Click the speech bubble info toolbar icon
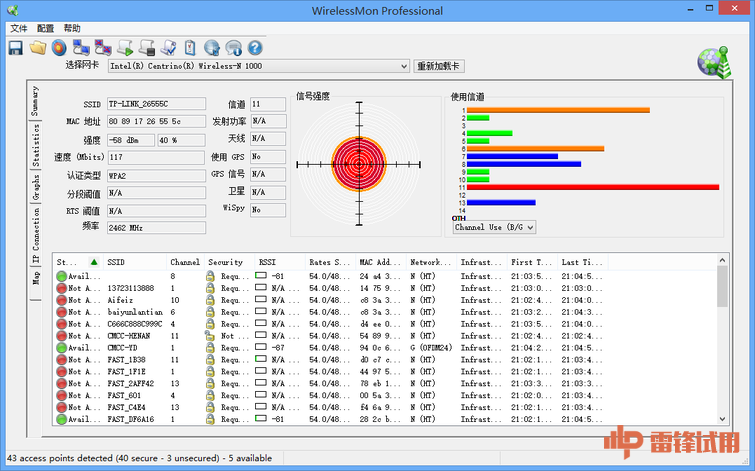755x471 pixels. [x=234, y=47]
